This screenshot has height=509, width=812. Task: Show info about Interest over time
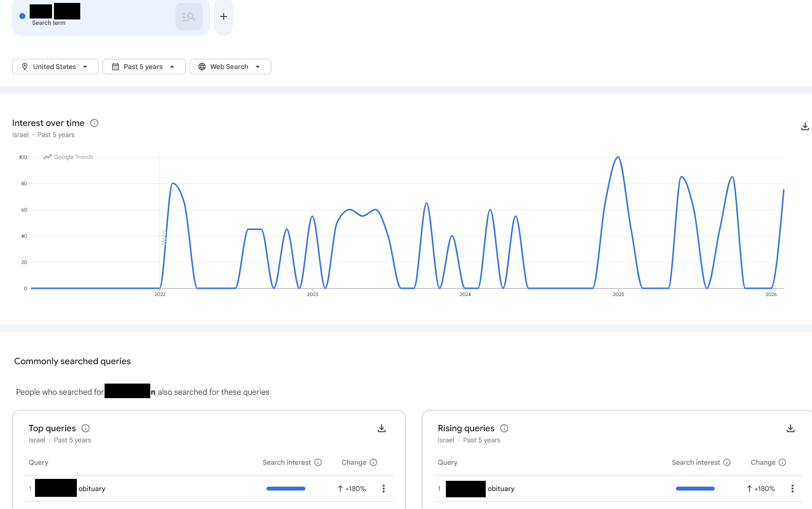pyautogui.click(x=94, y=123)
